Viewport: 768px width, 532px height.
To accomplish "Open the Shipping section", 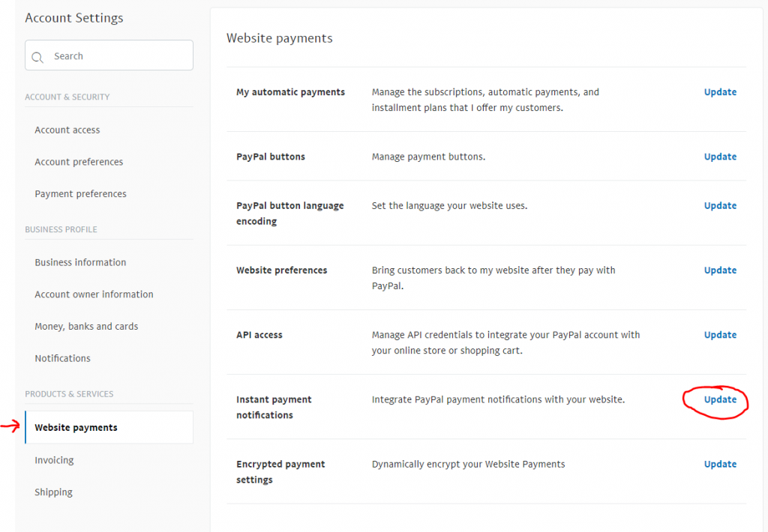I will pos(53,492).
